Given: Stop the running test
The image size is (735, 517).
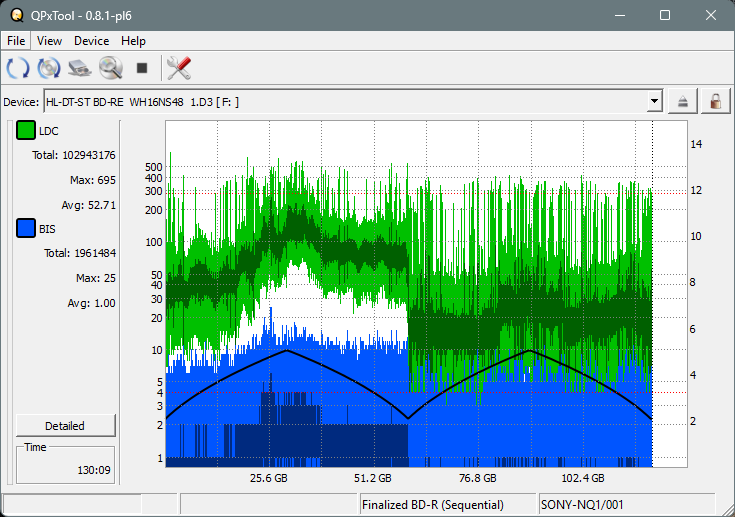Looking at the screenshot, I should pyautogui.click(x=142, y=68).
